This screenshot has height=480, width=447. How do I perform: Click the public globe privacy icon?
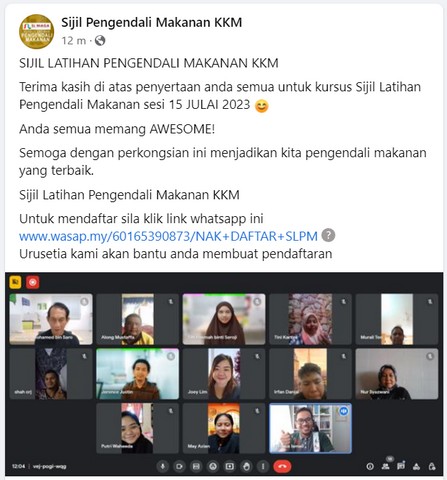tap(100, 41)
